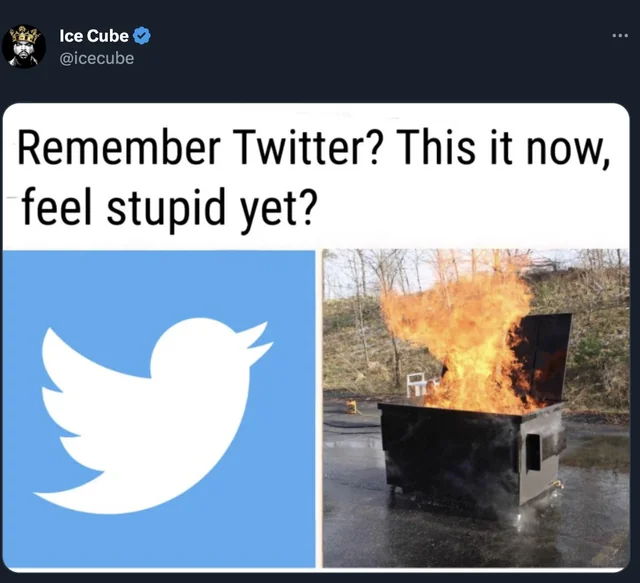Image resolution: width=640 pixels, height=583 pixels.
Task: Click the orange flames above the dumpster
Action: (457, 335)
